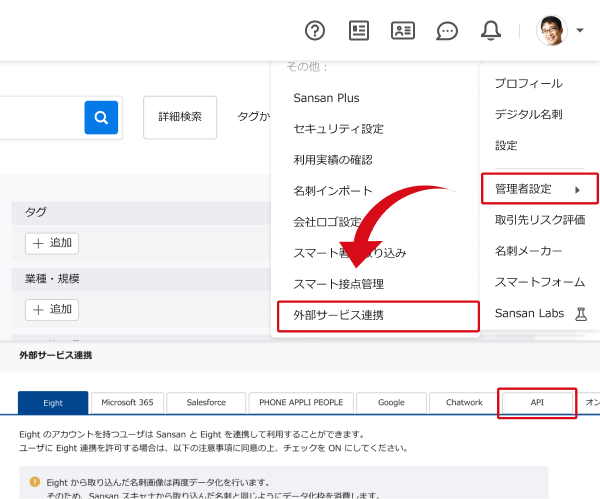Click the user profile avatar photo
Image resolution: width=600 pixels, height=499 pixels.
(x=551, y=30)
